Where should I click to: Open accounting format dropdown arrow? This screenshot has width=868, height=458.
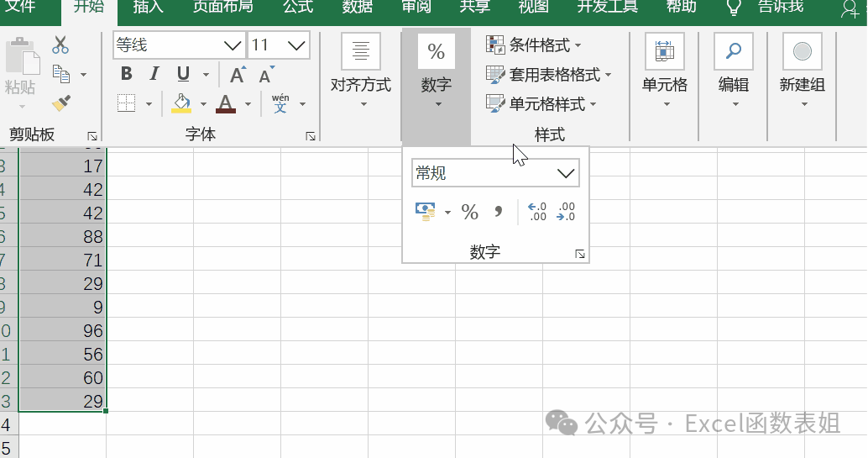[x=447, y=213]
